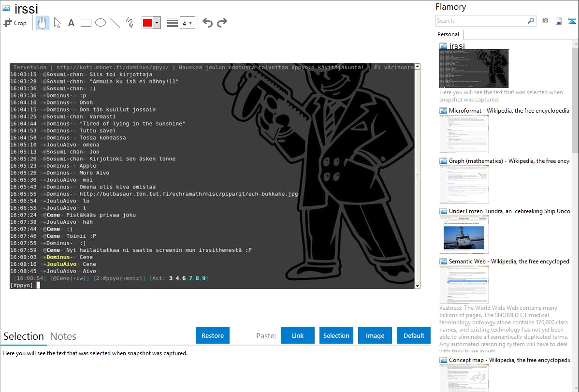Select the Crop tool
The image size is (579, 392).
[x=15, y=23]
